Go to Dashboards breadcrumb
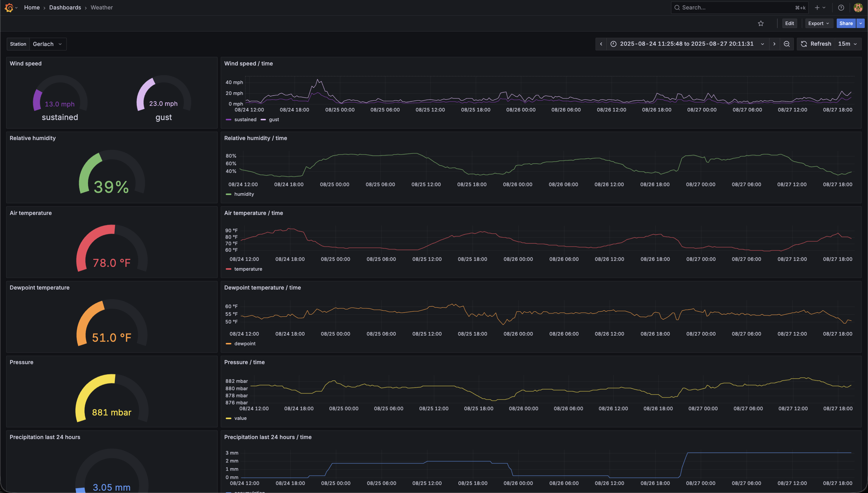Screen dimensions: 868x493 [65, 7]
